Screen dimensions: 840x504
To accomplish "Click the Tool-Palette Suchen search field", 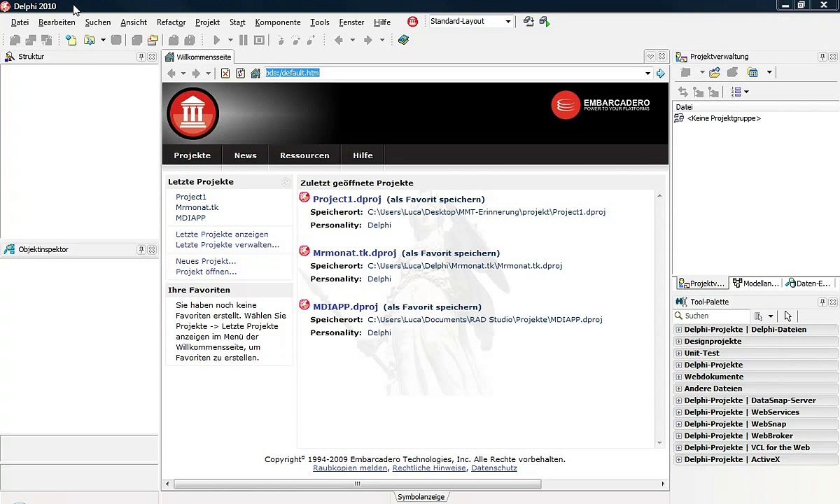I will click(x=711, y=316).
